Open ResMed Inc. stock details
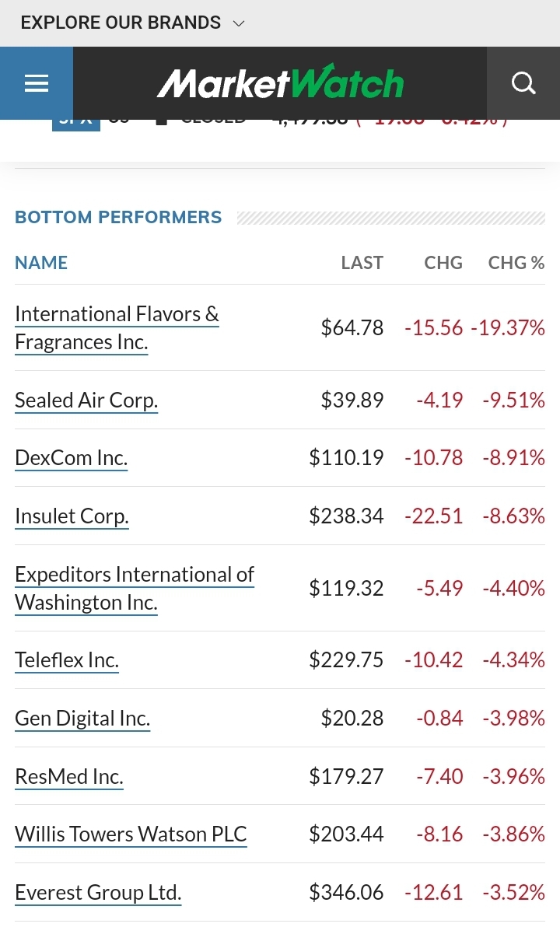 tap(69, 776)
